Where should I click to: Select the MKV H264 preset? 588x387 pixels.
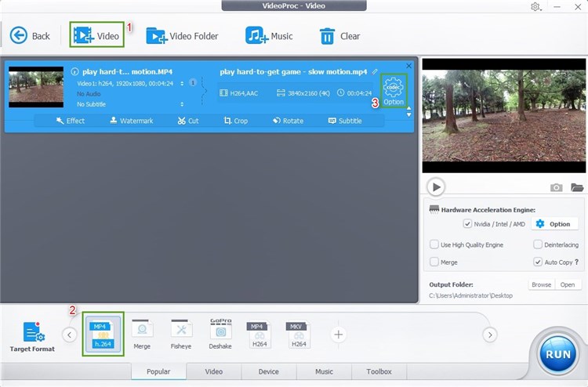[299, 335]
